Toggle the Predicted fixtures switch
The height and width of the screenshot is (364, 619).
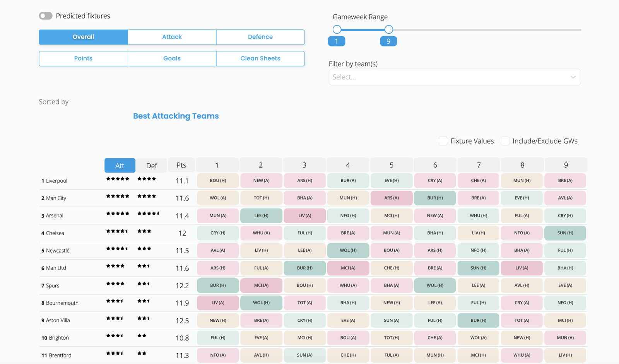click(x=46, y=16)
